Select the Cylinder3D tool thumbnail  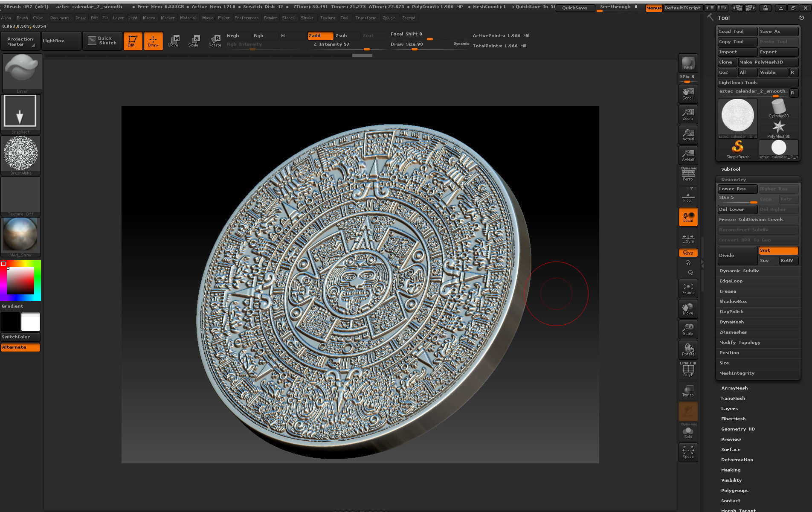click(779, 108)
